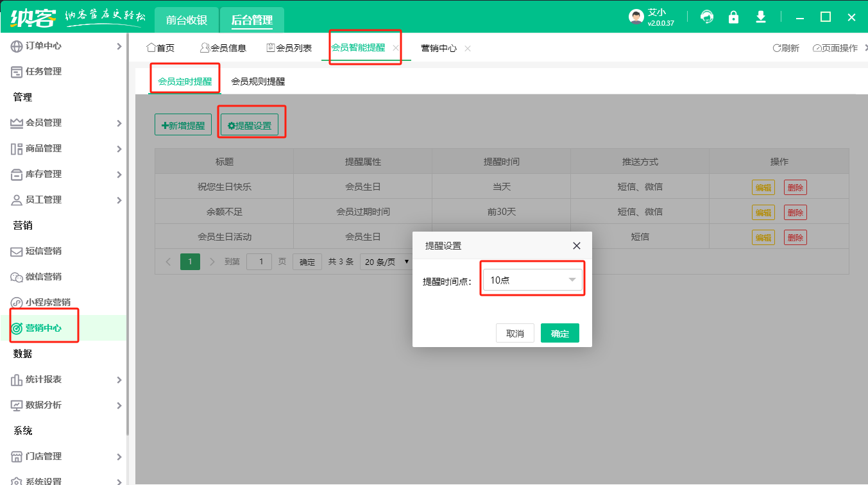Open 微信营销 in the sidebar
Screen dimensions: 868x485
(x=44, y=277)
